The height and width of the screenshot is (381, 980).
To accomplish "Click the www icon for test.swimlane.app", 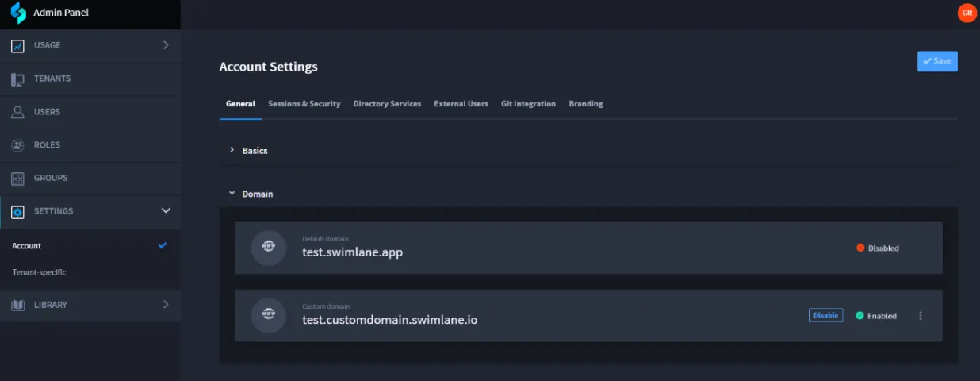I will click(x=269, y=248).
